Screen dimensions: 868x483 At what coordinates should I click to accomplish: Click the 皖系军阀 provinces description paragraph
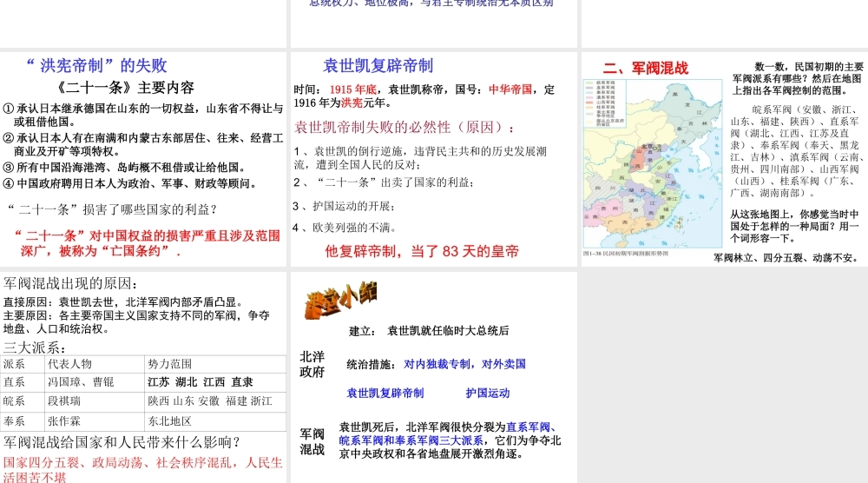[796, 151]
